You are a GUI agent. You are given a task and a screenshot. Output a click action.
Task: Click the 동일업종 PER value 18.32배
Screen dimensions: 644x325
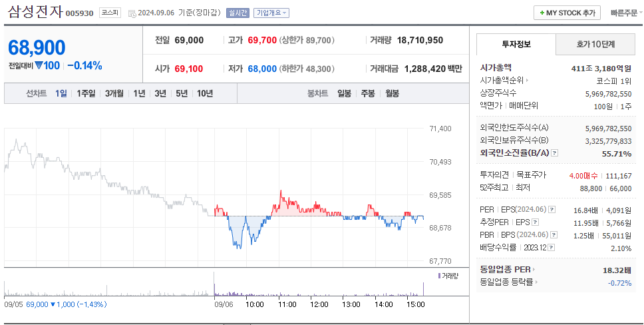point(617,270)
